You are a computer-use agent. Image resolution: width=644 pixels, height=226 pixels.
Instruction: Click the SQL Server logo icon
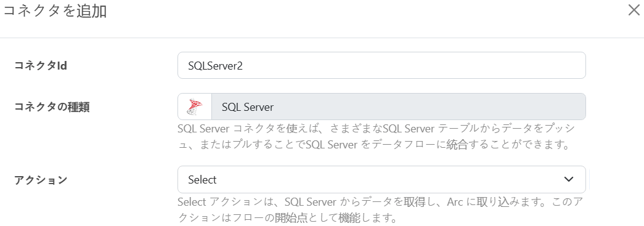195,107
